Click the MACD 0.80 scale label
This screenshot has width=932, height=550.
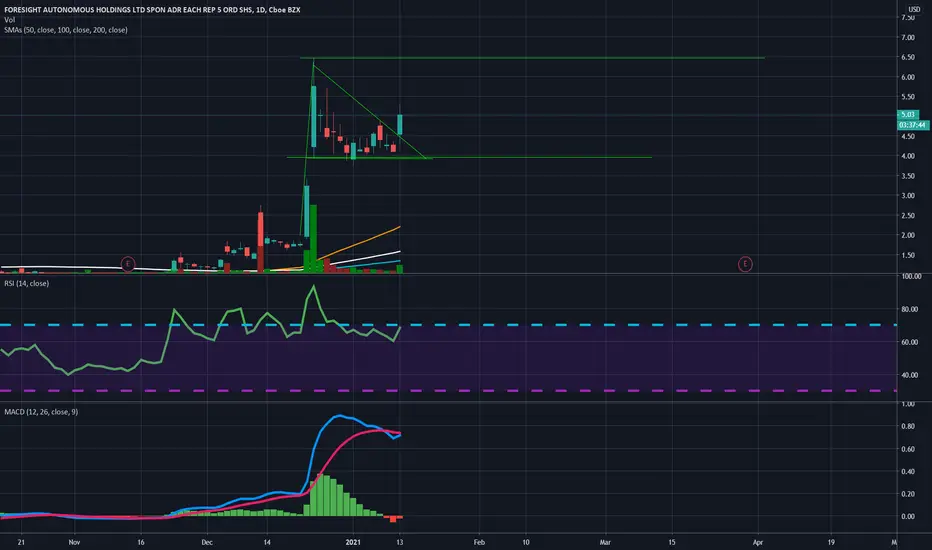tap(908, 426)
